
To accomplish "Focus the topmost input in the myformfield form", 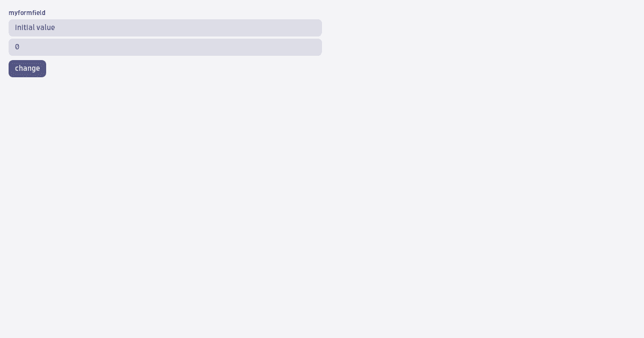I will pos(165,28).
